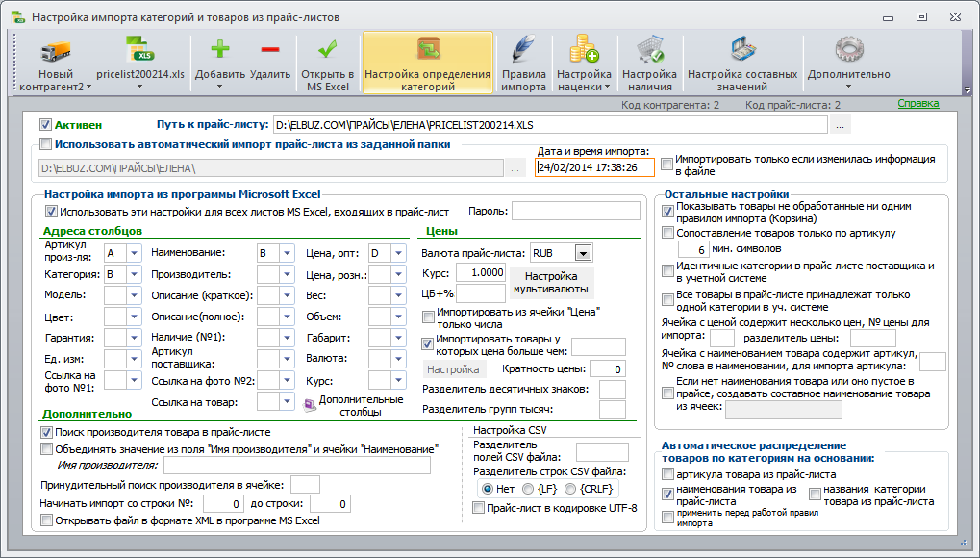Click browse button next to price-list path
This screenshot has width=980, height=558.
click(840, 125)
